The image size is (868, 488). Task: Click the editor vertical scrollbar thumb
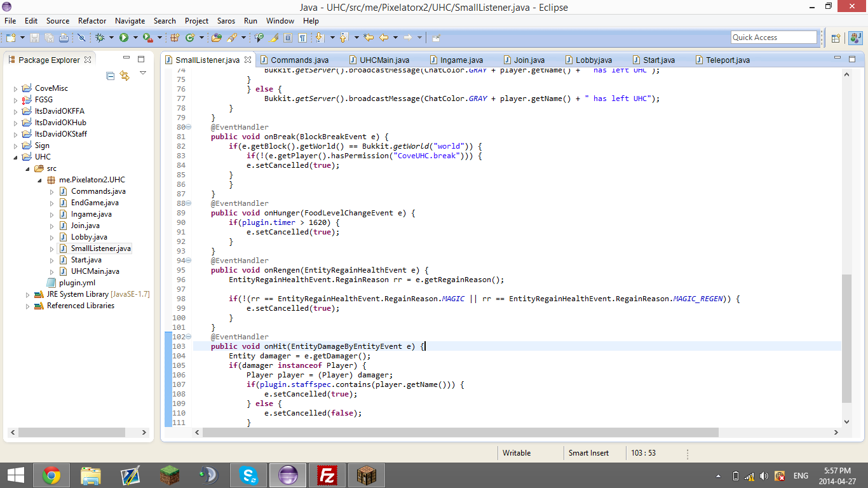tap(846, 339)
